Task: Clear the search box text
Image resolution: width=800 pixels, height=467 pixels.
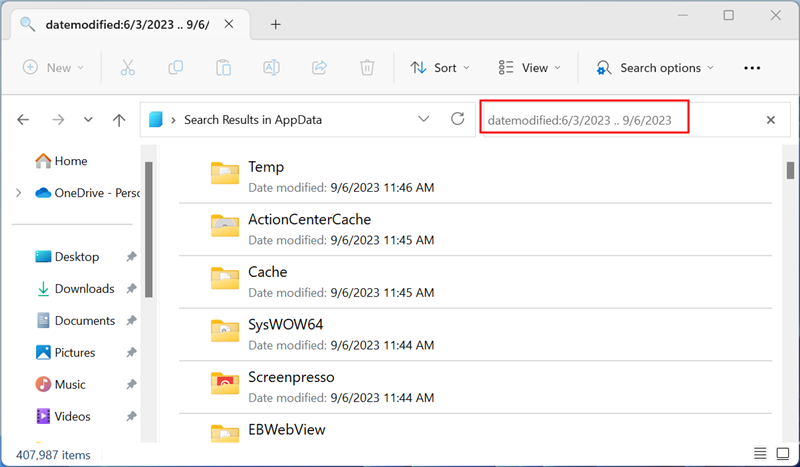Action: pos(771,120)
